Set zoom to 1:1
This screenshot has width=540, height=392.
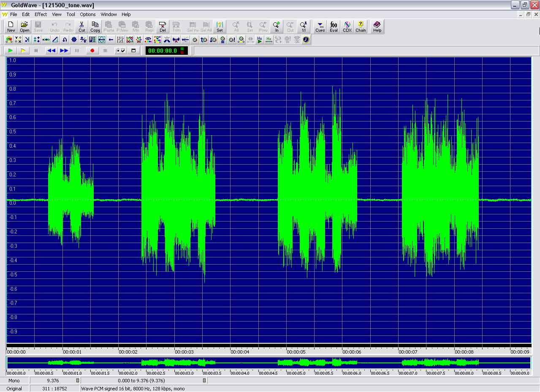304,27
